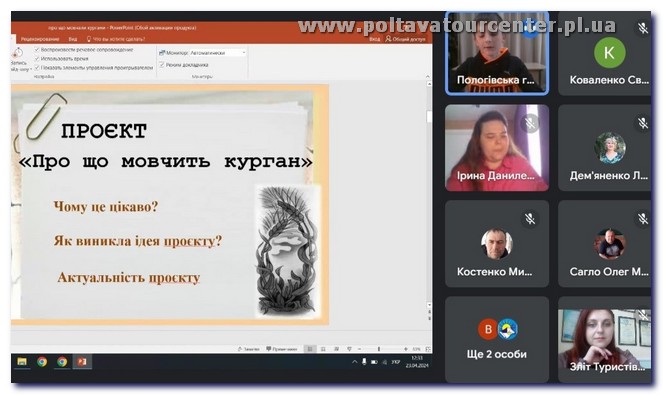This screenshot has width=663, height=395.
Task: Collapse the ribbon using the arrow
Action: [x=427, y=77]
